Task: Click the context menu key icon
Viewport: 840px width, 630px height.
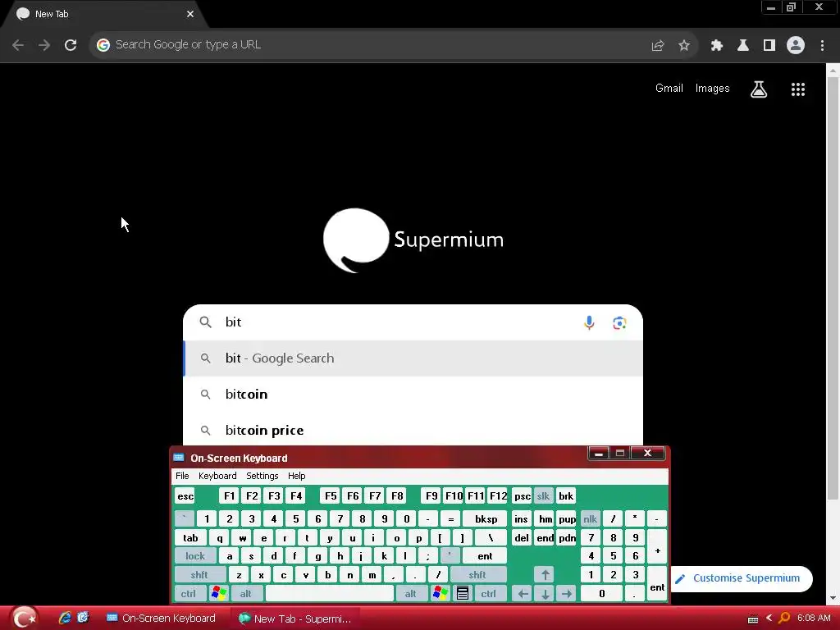Action: [x=463, y=594]
